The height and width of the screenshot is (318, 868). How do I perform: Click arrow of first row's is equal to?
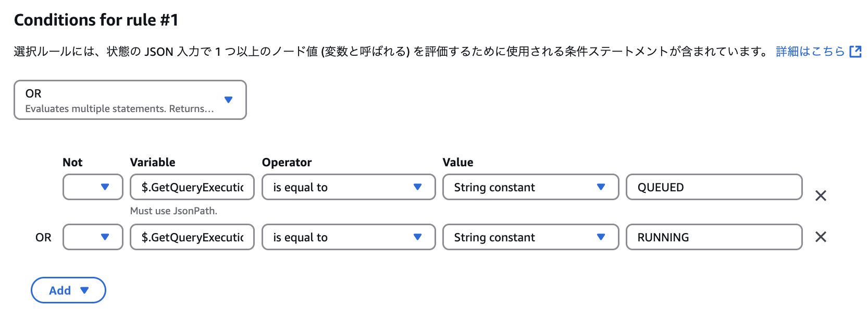(x=417, y=187)
